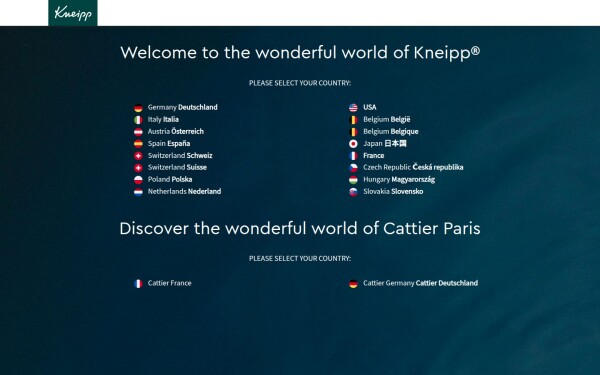
Task: Click the Czech Republic flag icon
Action: point(353,168)
